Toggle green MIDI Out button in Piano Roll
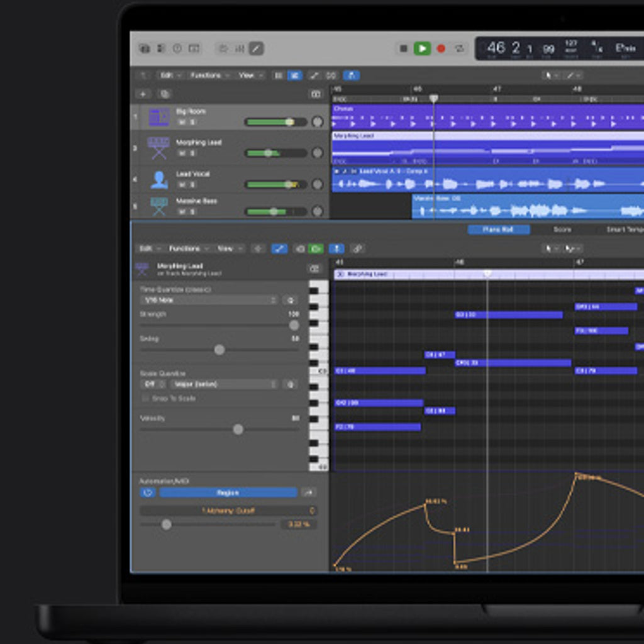Viewport: 644px width, 644px height. [x=316, y=248]
